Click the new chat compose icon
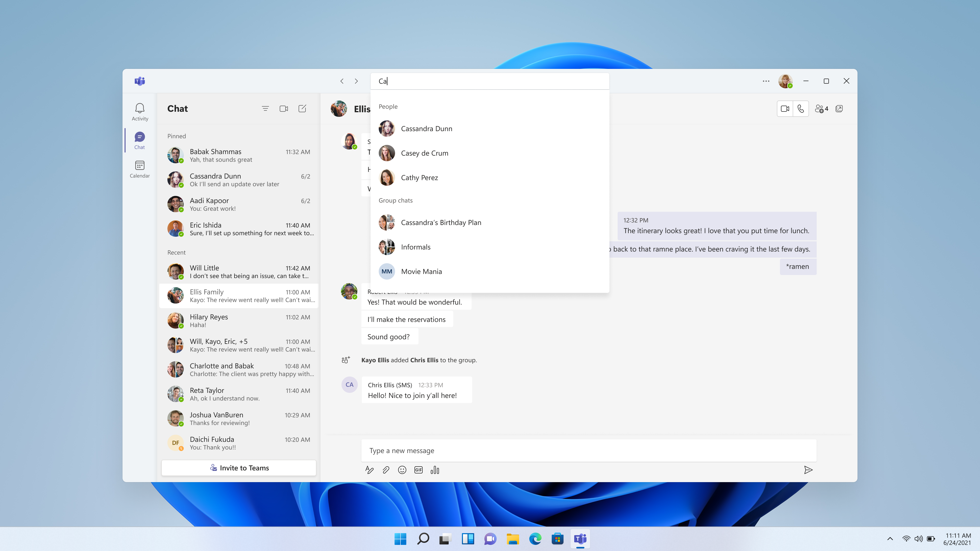 tap(302, 108)
